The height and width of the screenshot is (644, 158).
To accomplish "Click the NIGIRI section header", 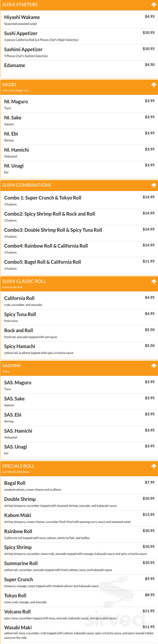I will (x=9, y=85).
